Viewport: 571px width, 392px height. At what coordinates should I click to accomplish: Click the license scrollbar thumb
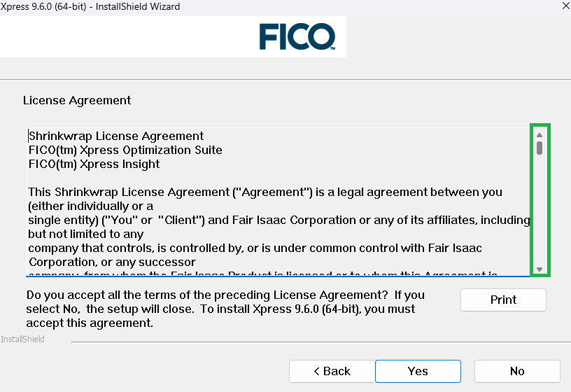click(540, 148)
